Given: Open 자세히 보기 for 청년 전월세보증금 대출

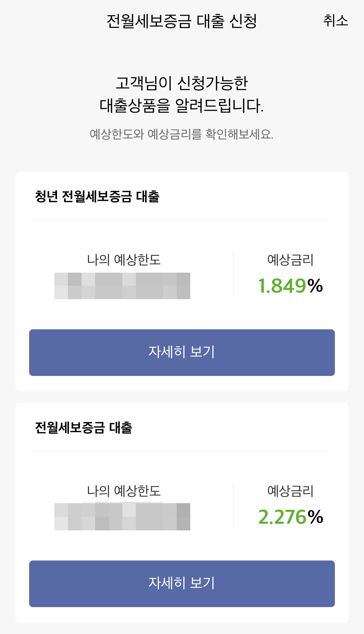Looking at the screenshot, I should 182,352.
